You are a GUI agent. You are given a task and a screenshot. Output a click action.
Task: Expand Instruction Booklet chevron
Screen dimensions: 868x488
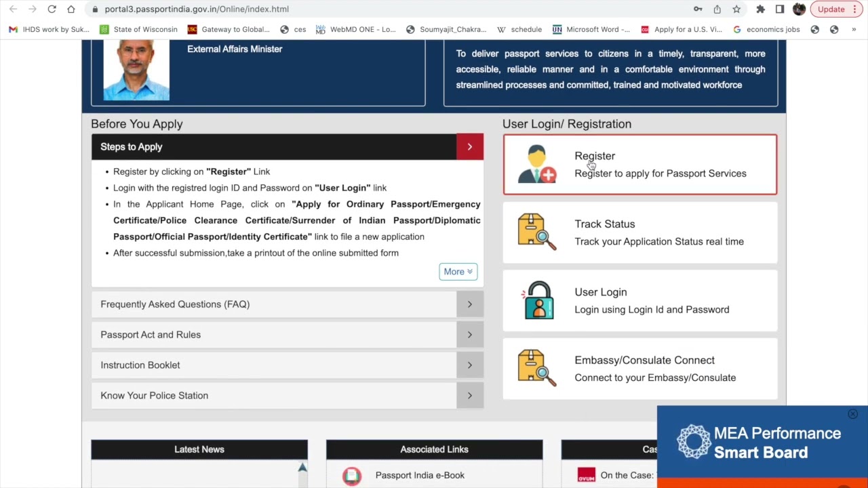coord(469,365)
